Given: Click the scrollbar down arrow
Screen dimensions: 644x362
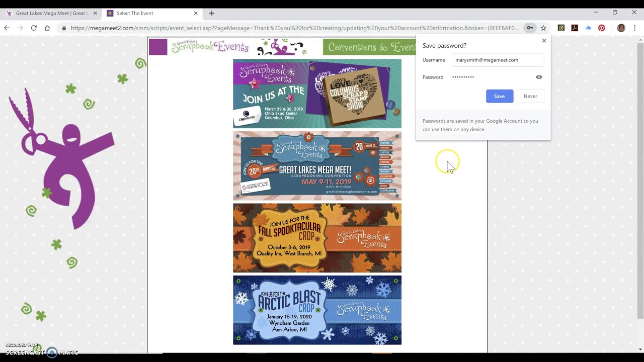Looking at the screenshot, I should (640, 349).
